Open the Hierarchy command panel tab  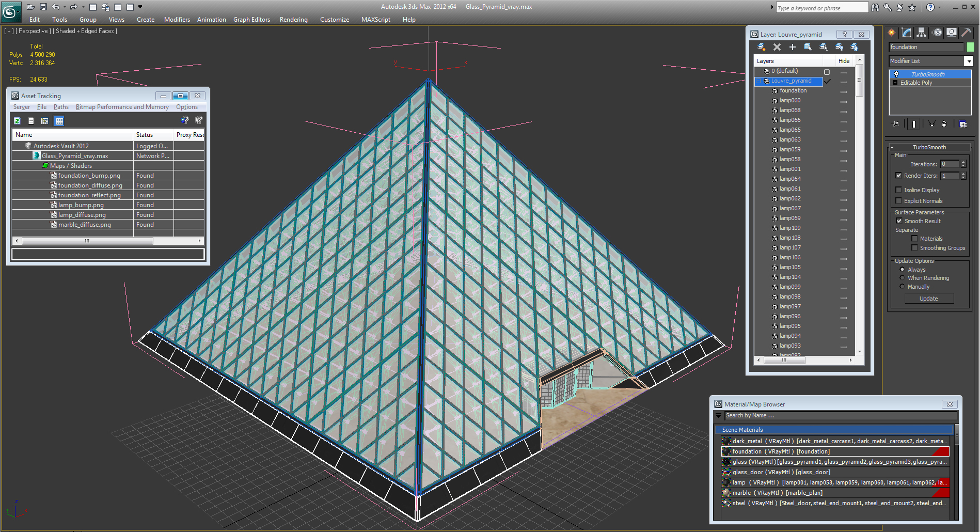pos(922,33)
